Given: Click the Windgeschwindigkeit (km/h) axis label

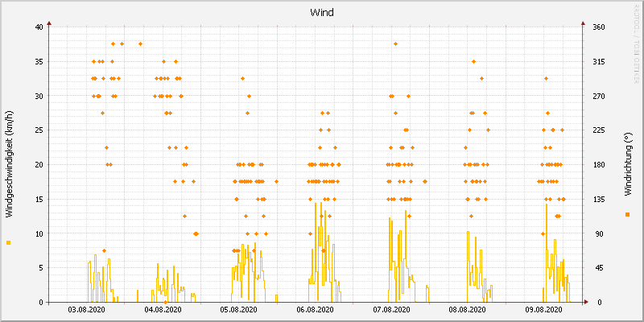Looking at the screenshot, I should tap(9, 164).
